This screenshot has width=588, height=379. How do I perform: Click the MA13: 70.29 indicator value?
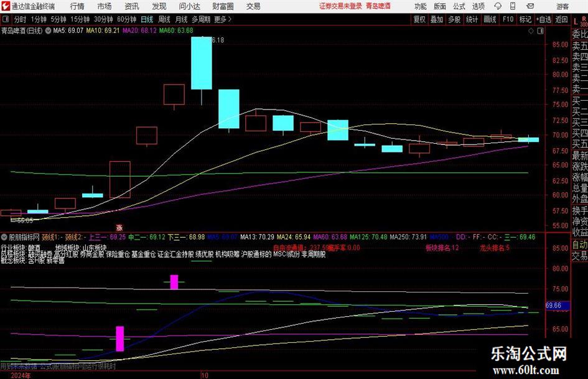coord(257,236)
